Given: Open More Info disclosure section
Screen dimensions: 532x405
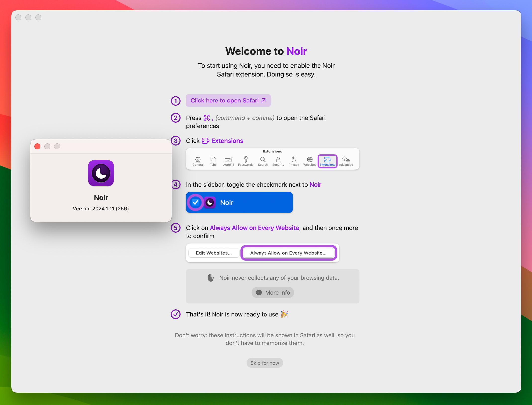Looking at the screenshot, I should pyautogui.click(x=272, y=292).
